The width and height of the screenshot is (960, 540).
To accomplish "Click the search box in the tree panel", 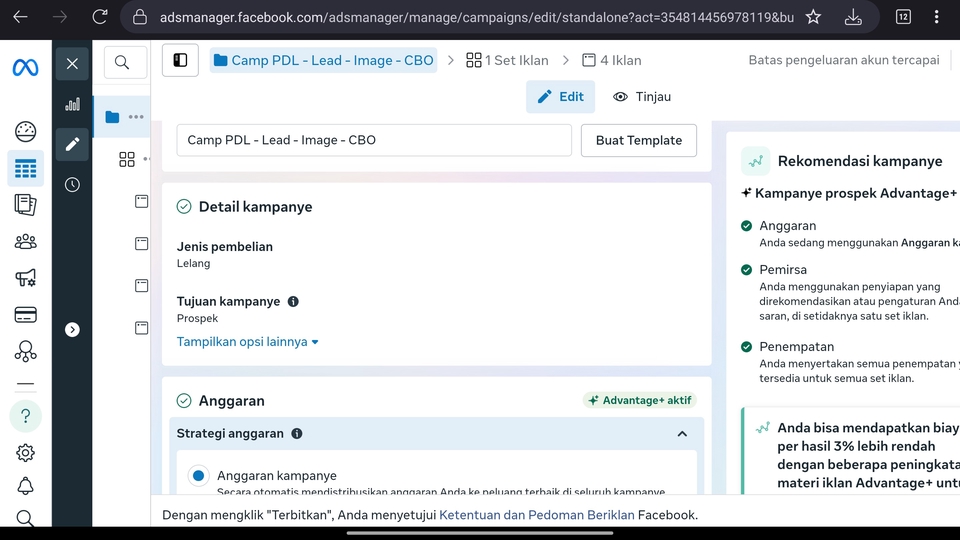I will pyautogui.click(x=126, y=62).
